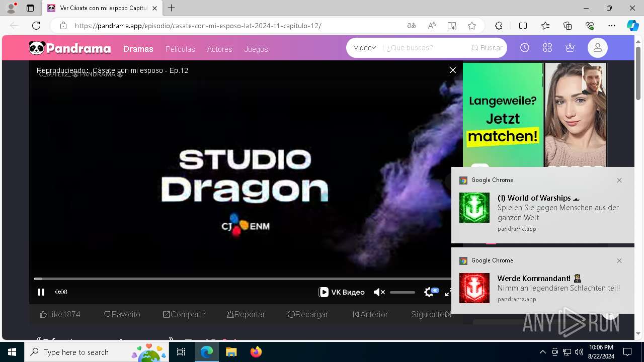644x362 pixels.
Task: Open the Windows Start menu
Action: pyautogui.click(x=12, y=352)
